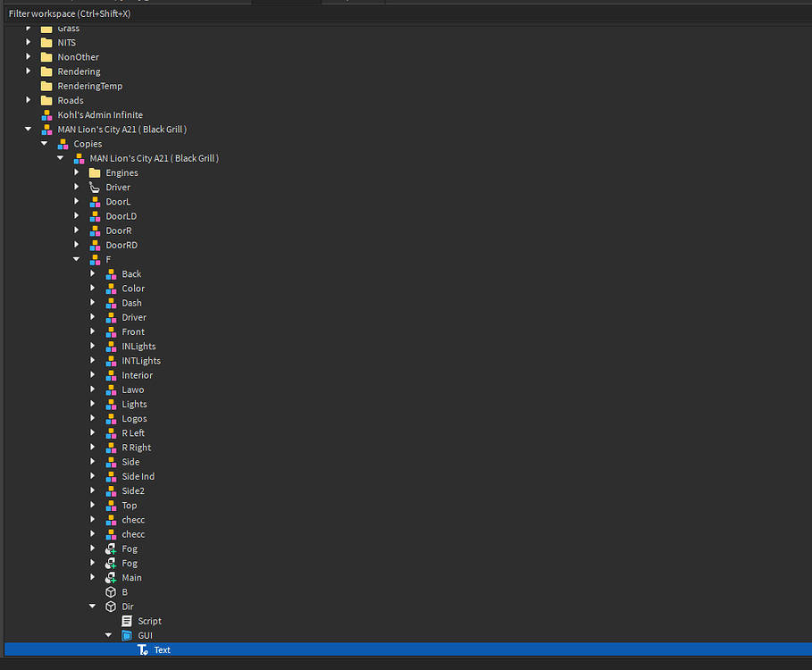Image resolution: width=812 pixels, height=670 pixels.
Task: Collapse the GUI tree node
Action: pos(108,634)
